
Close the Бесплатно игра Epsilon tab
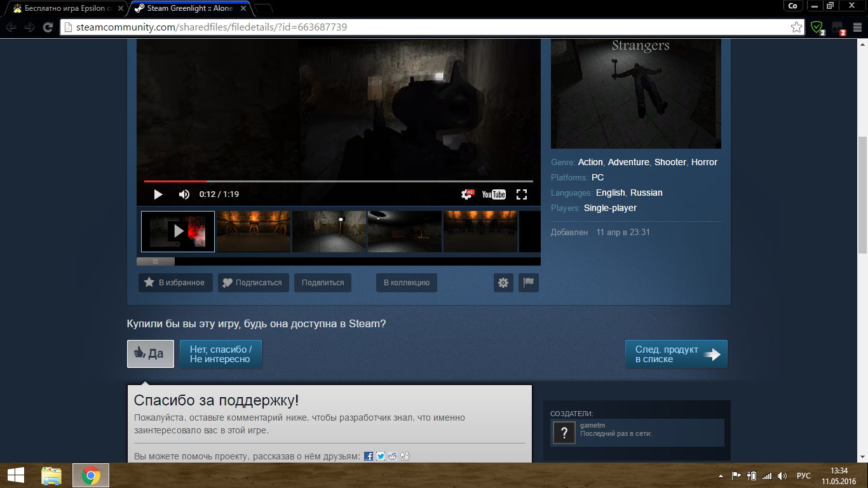[120, 9]
